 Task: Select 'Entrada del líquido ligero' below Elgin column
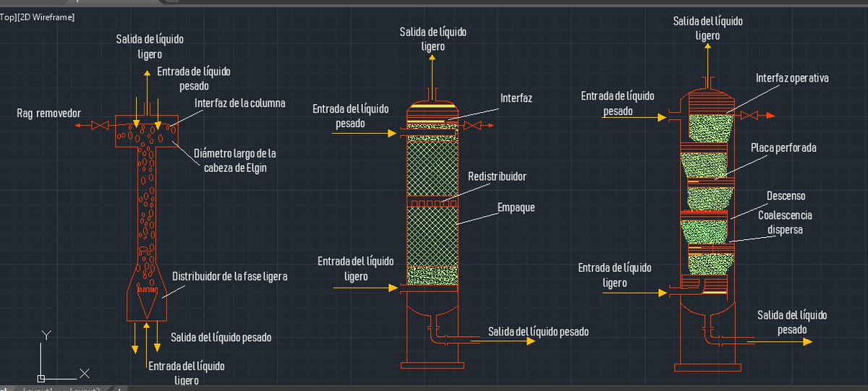[187, 373]
